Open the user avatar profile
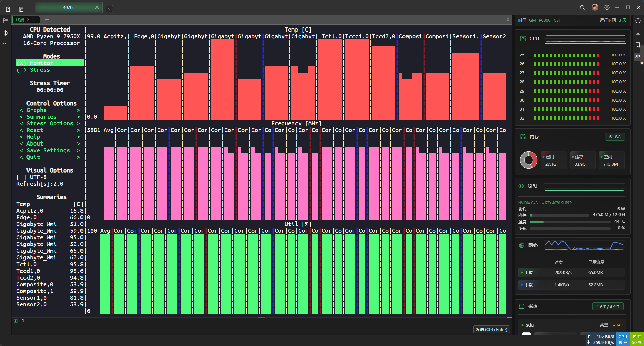Viewport: 644px width, 346px height. pyautogui.click(x=595, y=7)
